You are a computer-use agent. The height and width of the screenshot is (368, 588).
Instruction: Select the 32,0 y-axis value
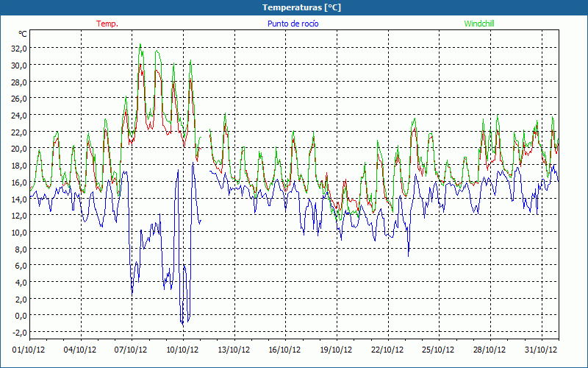pos(19,49)
